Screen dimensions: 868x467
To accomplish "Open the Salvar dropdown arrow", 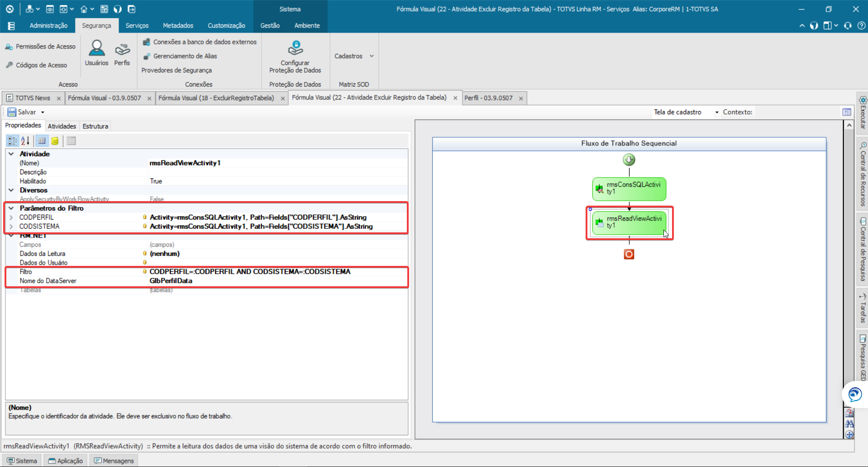I will [43, 112].
